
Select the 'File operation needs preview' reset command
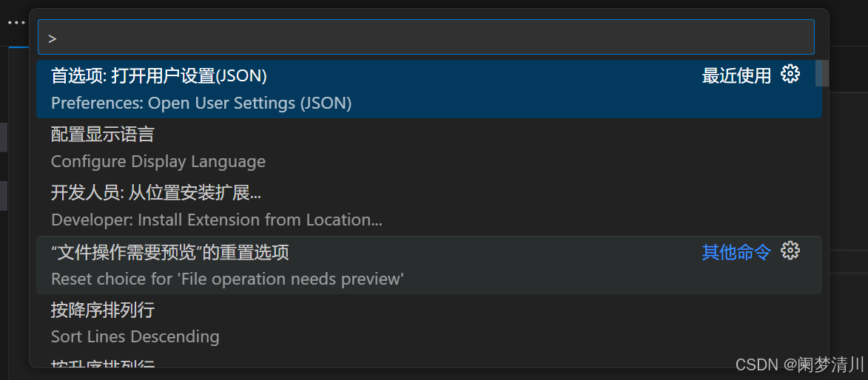[x=429, y=265]
